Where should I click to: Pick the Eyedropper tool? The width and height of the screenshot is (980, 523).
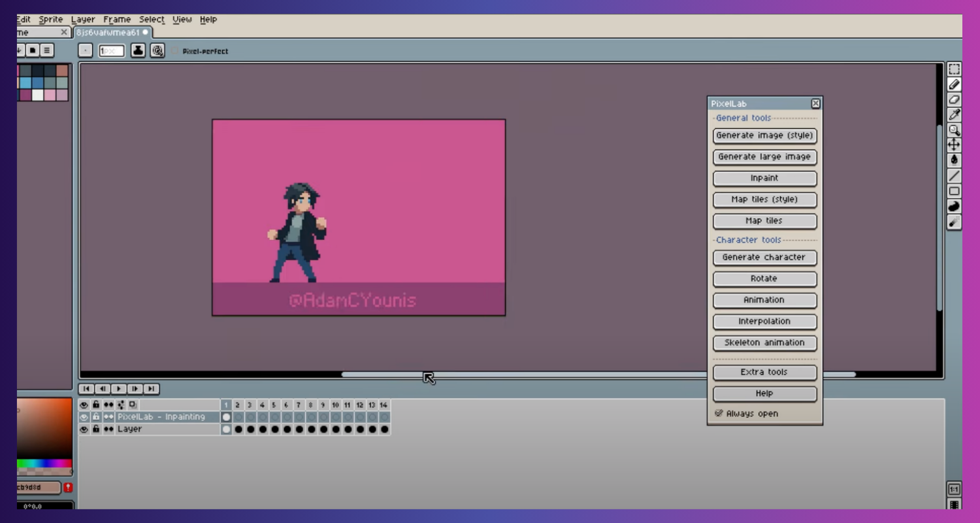point(954,115)
